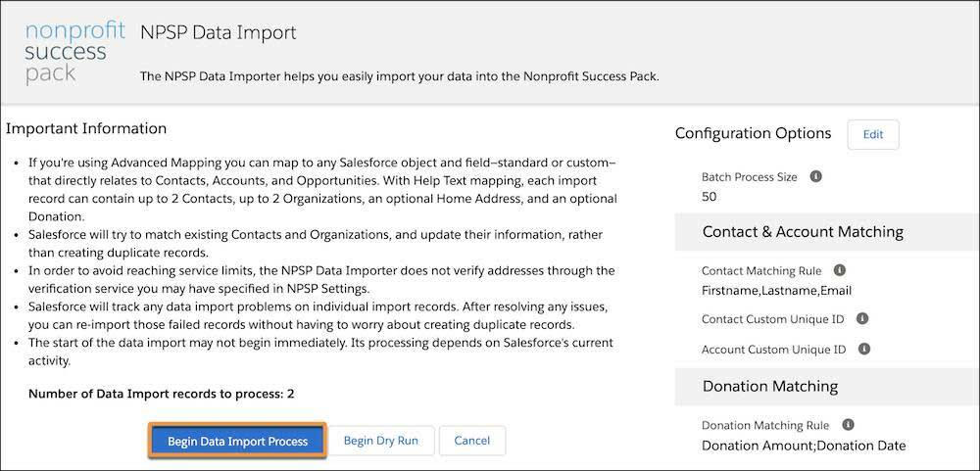The height and width of the screenshot is (471, 980).
Task: Click the Nonprofit Success Pack logo
Action: 75,52
